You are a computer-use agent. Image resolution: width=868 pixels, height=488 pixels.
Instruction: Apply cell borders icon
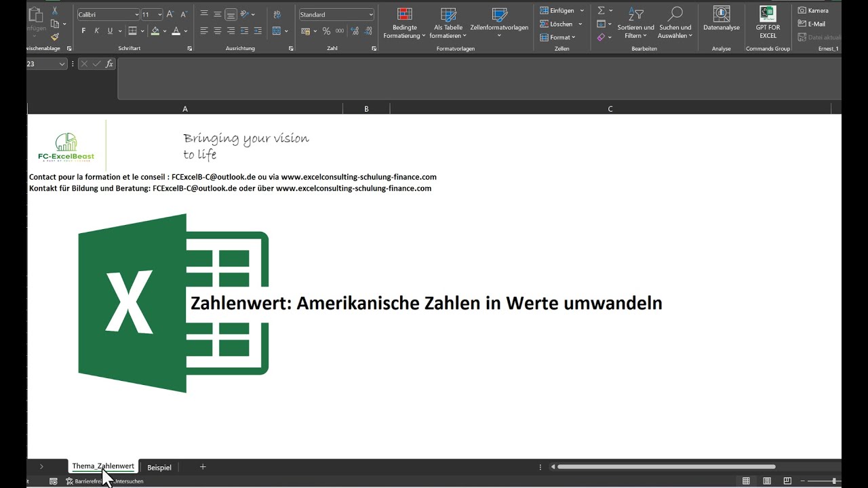(x=132, y=30)
